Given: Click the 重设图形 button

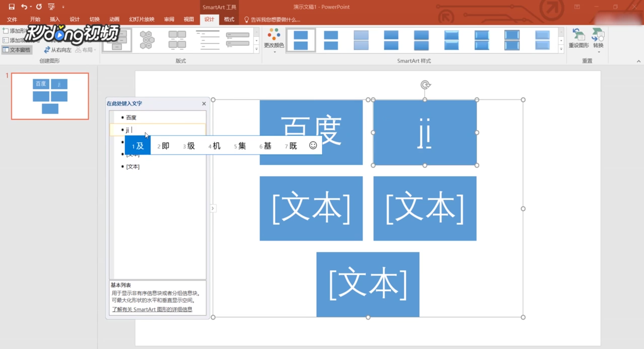Looking at the screenshot, I should (579, 38).
